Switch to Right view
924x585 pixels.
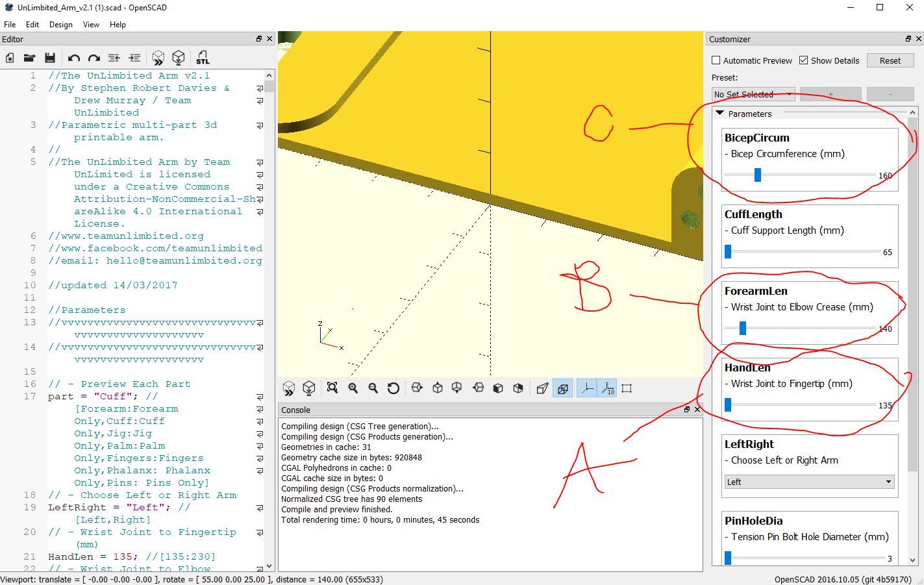pos(418,388)
